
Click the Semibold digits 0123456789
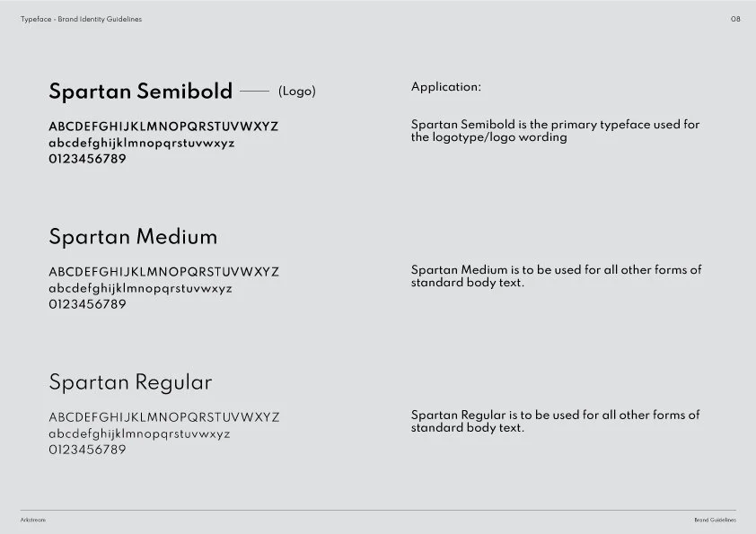point(87,159)
